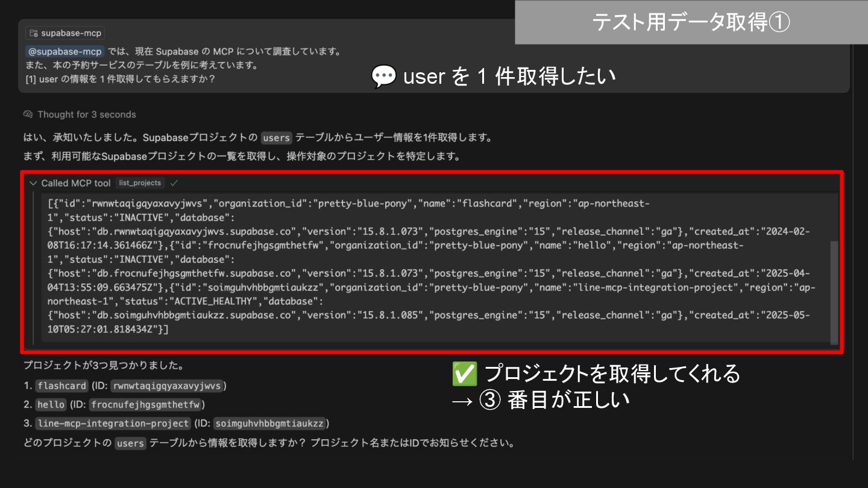Collapse the Called MCP tool section
This screenshot has width=868, height=488.
pyautogui.click(x=33, y=183)
